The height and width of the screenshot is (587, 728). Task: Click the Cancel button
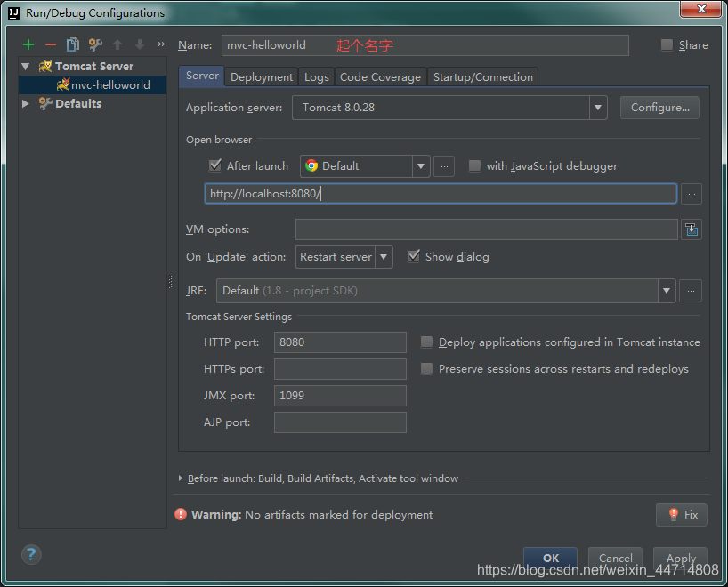(x=615, y=558)
